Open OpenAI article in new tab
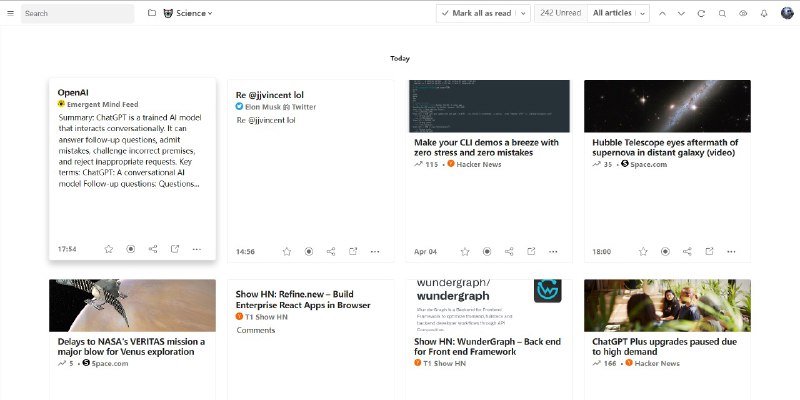Image resolution: width=800 pixels, height=400 pixels. 174,249
